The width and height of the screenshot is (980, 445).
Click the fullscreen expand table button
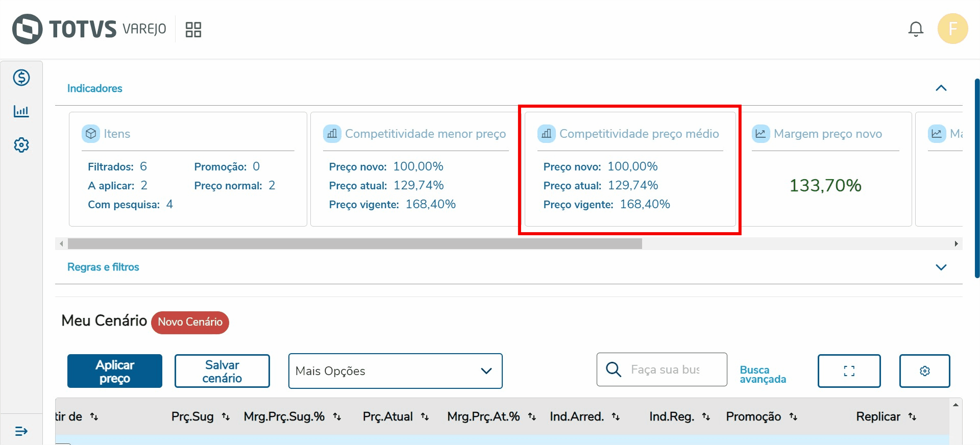point(849,371)
